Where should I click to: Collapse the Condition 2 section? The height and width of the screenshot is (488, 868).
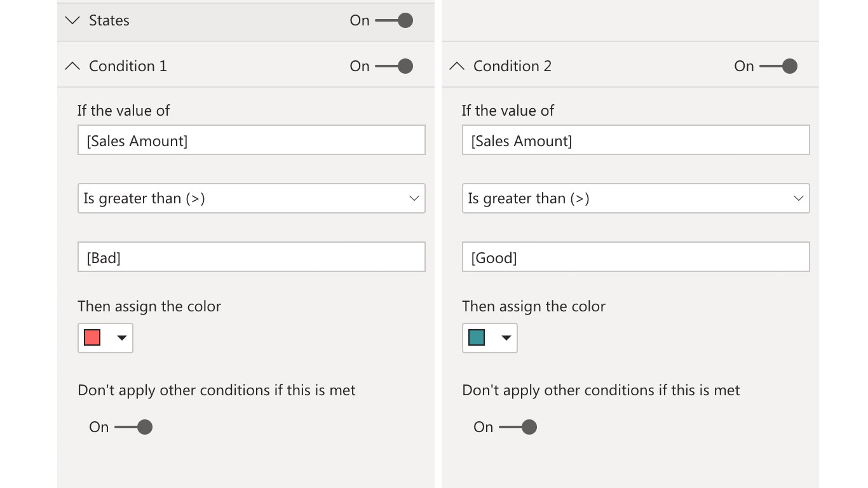[x=457, y=66]
